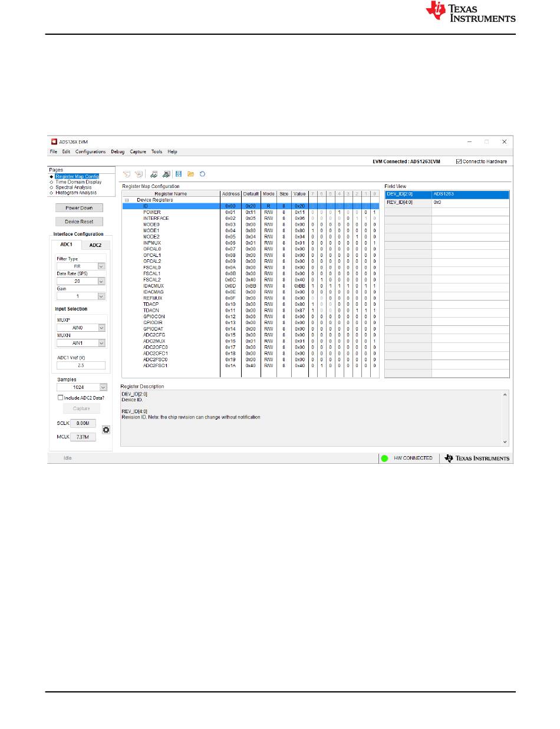Viewport: 560px width, 729px height.
Task: Open the MUXP input dropdown
Action: (101, 328)
